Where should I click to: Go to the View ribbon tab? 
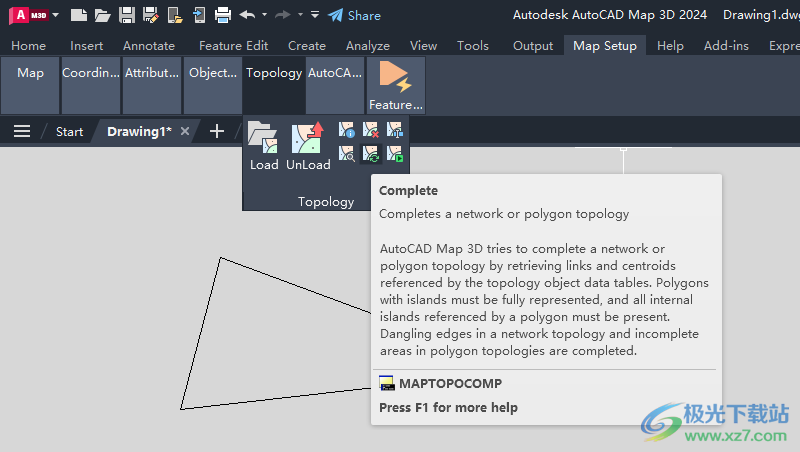pos(423,46)
